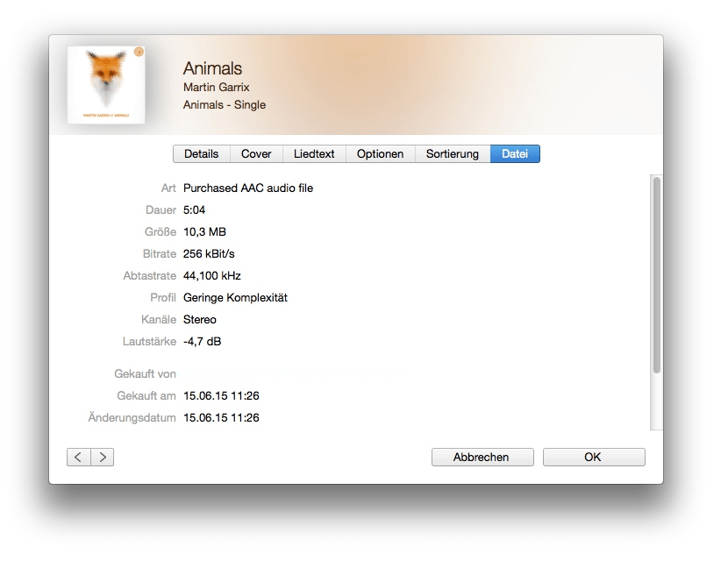Go to the next song with right arrow
The width and height of the screenshot is (728, 568).
103,457
